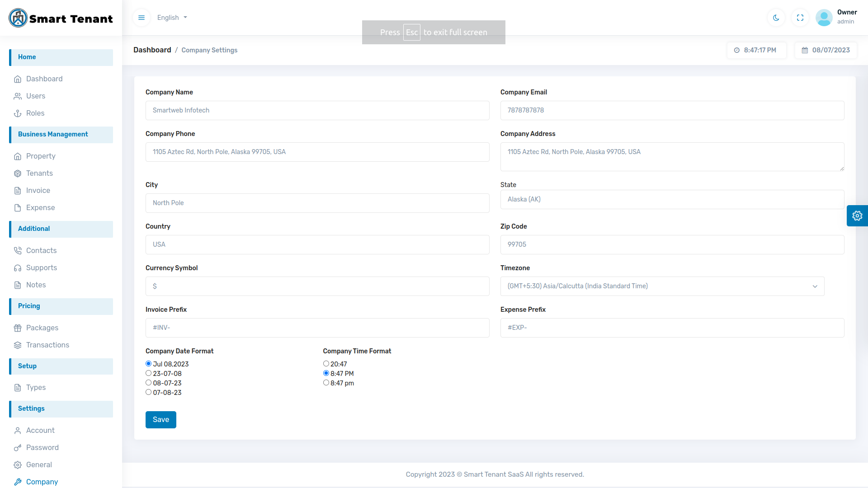
Task: Choose the 20:47 time format
Action: pos(326,364)
